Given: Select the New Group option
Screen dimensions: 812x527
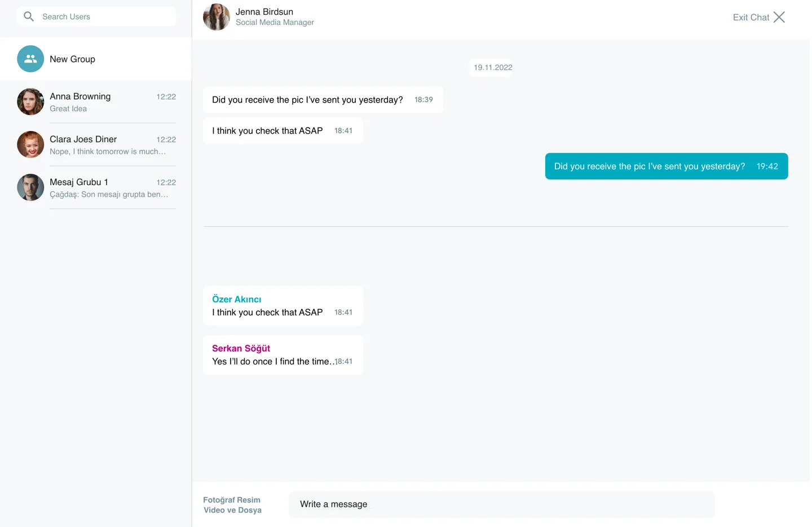Looking at the screenshot, I should pos(72,59).
